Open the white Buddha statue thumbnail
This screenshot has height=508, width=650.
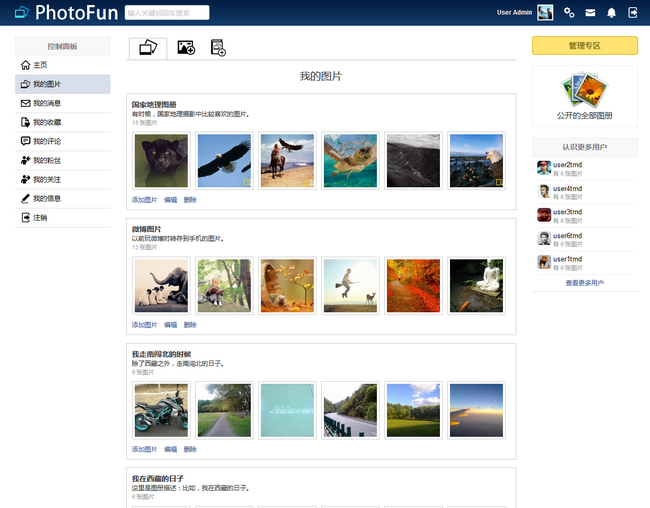pos(476,286)
